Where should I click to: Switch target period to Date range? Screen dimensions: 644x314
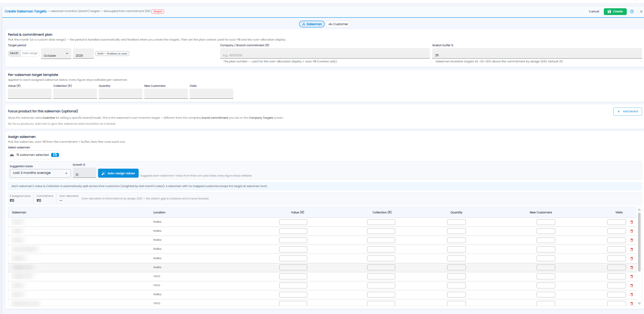30,53
